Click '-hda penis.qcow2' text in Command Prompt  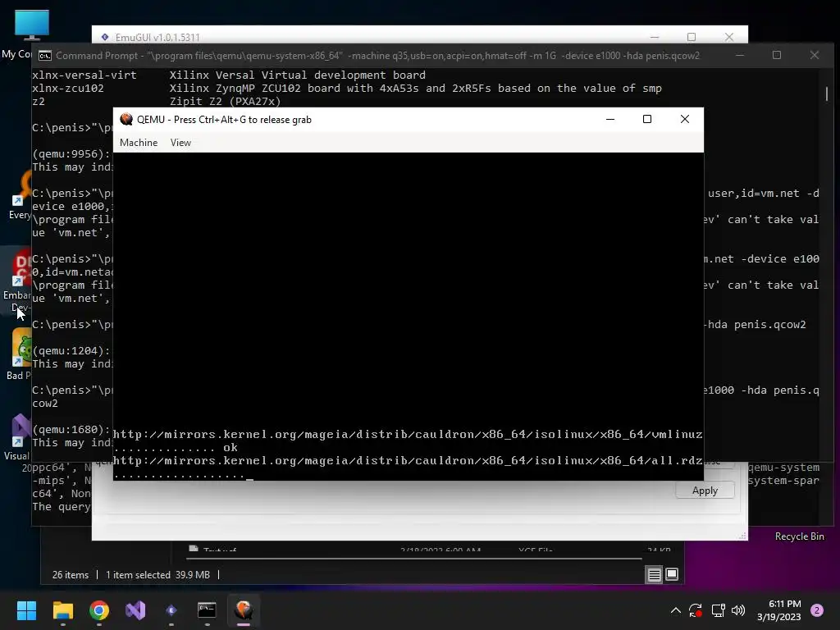click(x=756, y=325)
